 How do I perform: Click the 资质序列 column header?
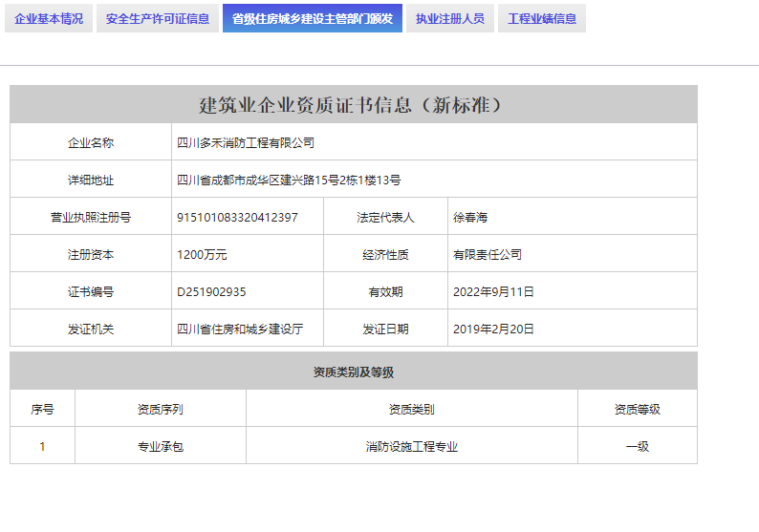pos(161,409)
